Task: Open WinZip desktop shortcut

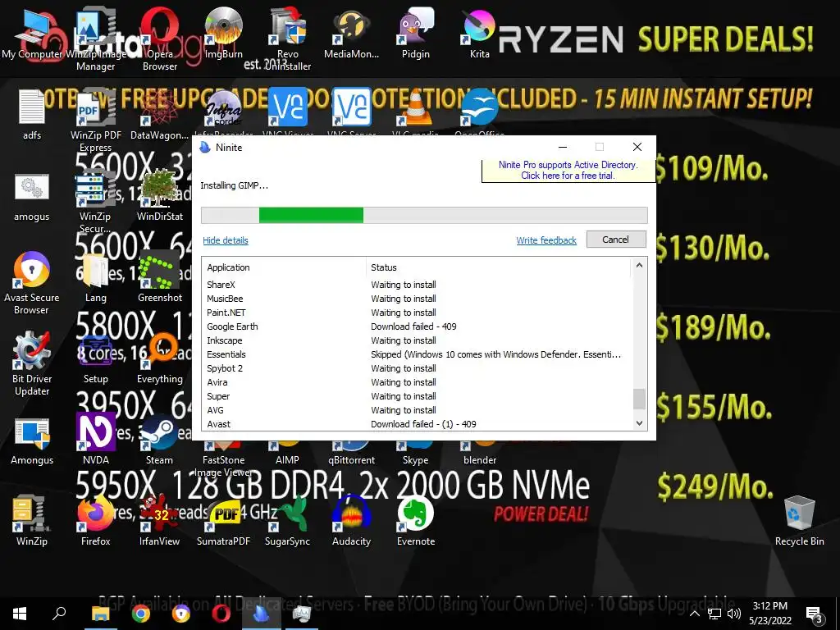Action: click(x=32, y=520)
